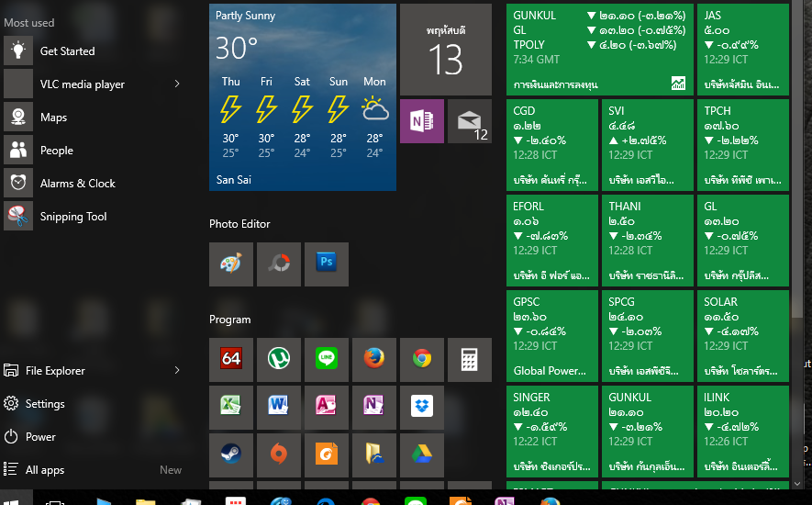Open the SVI stock tile
Viewport: 812px width, 505px height.
click(x=648, y=145)
